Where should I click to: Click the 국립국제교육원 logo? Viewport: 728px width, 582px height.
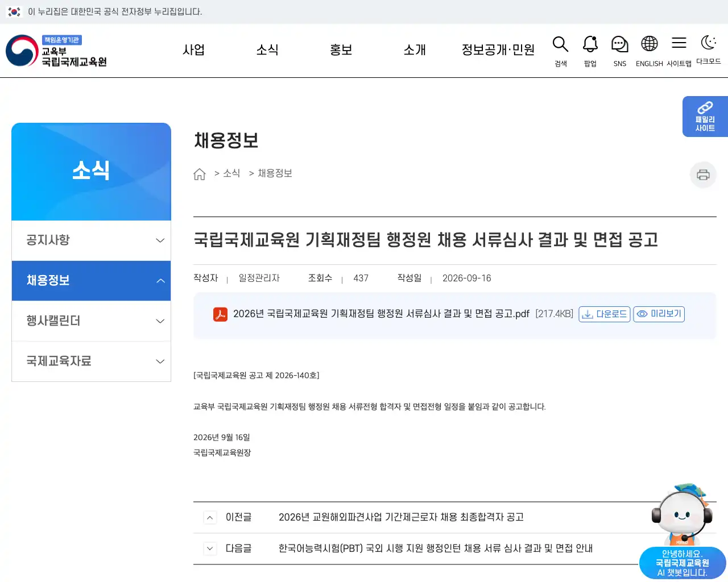pyautogui.click(x=56, y=51)
